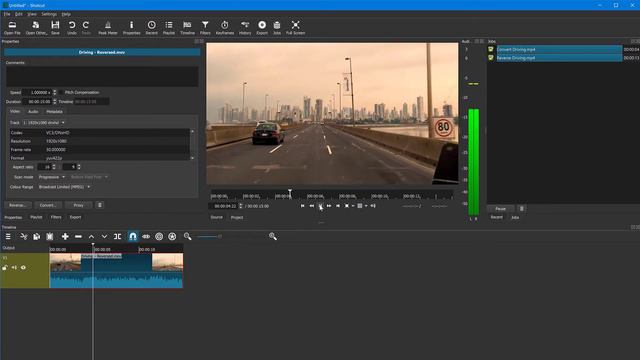Open the Edit menu
Viewport: 640px width, 360px height.
click(19, 14)
